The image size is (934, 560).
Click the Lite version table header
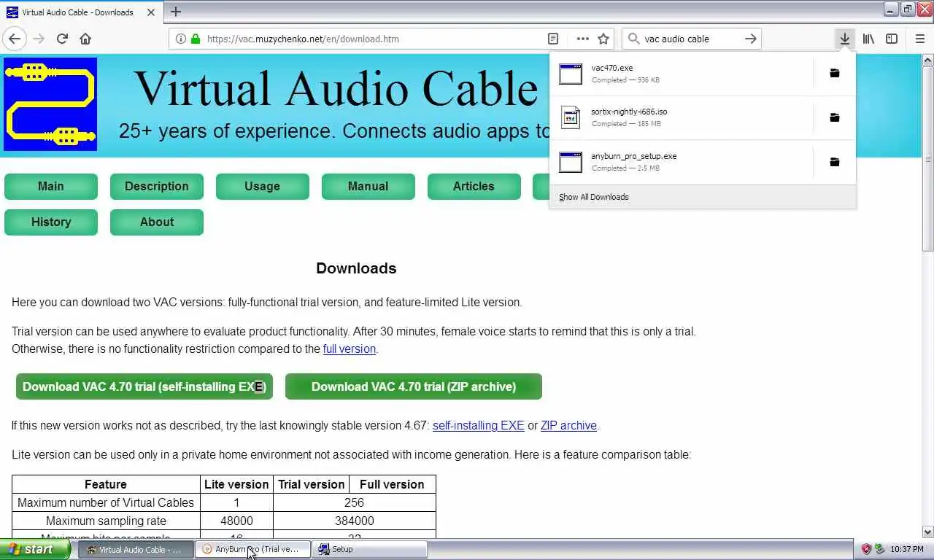click(x=236, y=484)
